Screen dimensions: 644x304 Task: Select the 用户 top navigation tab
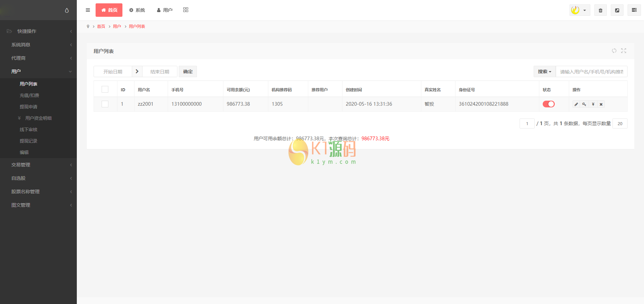tap(164, 10)
